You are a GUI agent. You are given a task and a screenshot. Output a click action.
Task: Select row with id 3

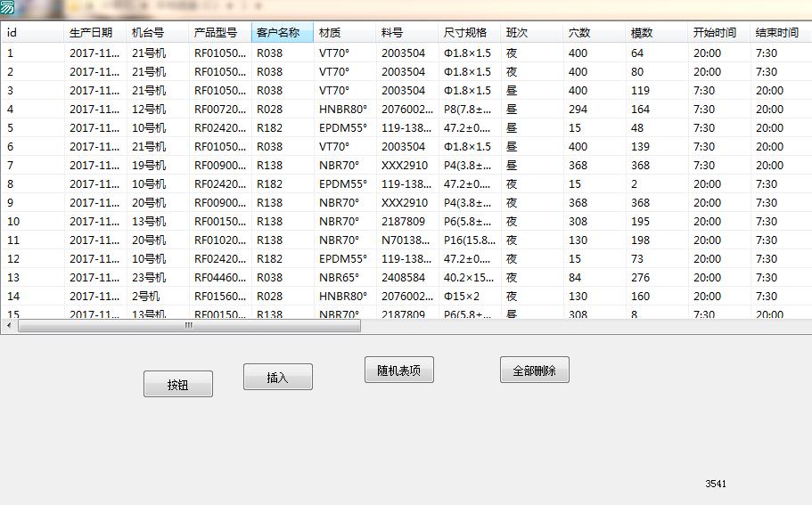coord(406,90)
